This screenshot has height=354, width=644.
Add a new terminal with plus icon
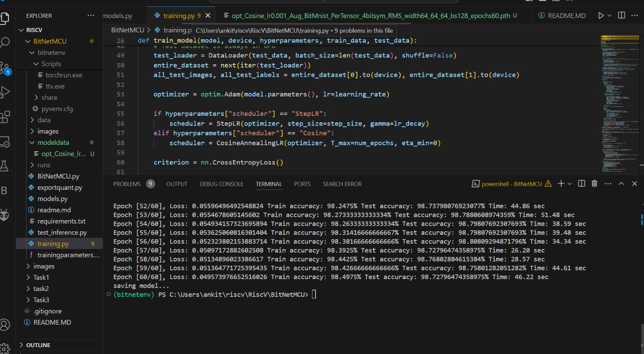(x=561, y=184)
